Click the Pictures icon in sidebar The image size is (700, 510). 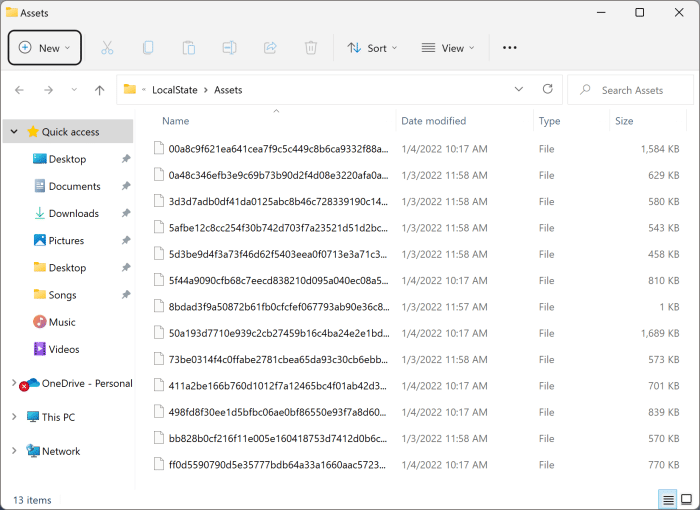pyautogui.click(x=40, y=240)
